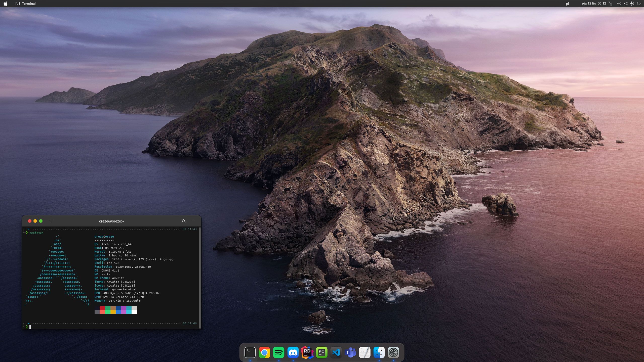Click the power icon in top bar
Screen dimensions: 644x362
[x=639, y=4]
